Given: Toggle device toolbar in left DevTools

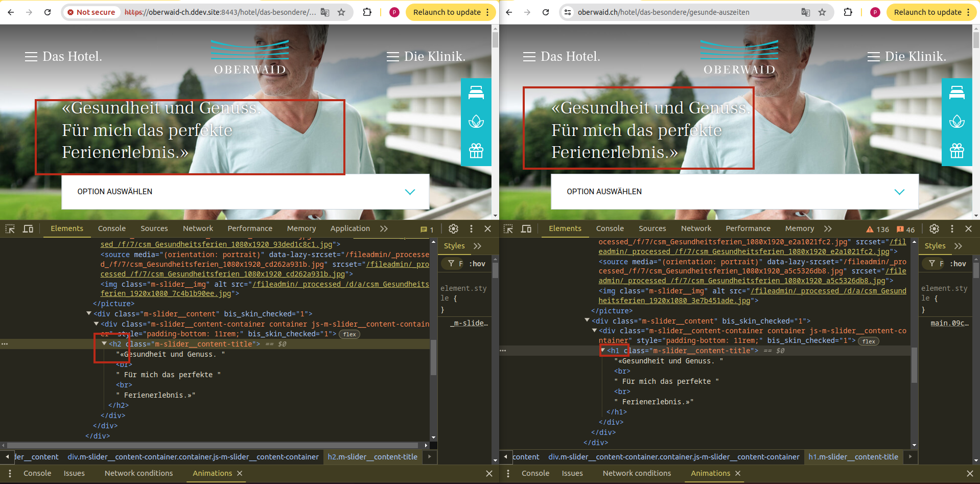Looking at the screenshot, I should tap(28, 228).
